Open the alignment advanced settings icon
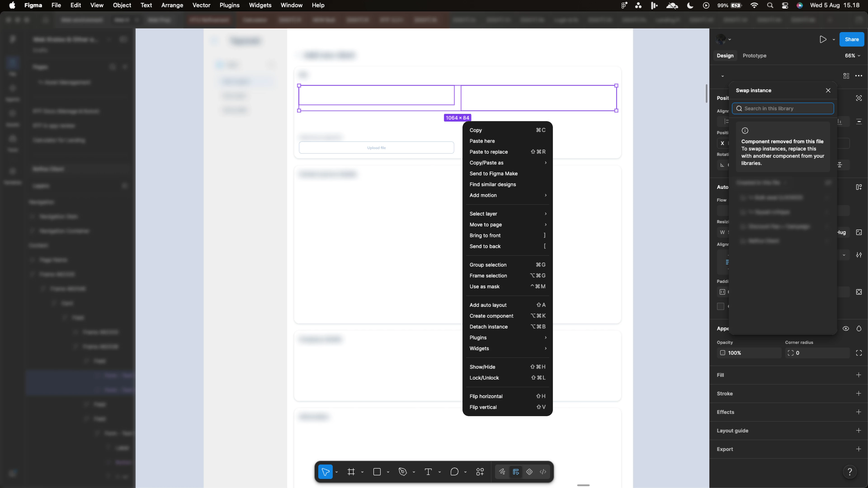The height and width of the screenshot is (488, 868). [859, 255]
